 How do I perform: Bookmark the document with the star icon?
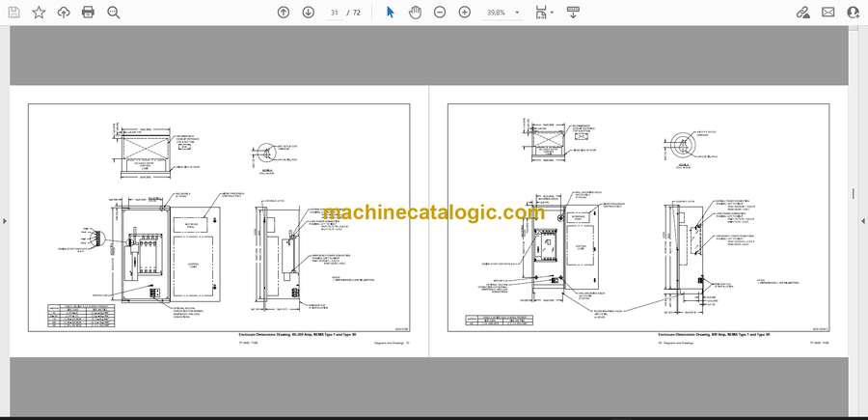[x=39, y=13]
